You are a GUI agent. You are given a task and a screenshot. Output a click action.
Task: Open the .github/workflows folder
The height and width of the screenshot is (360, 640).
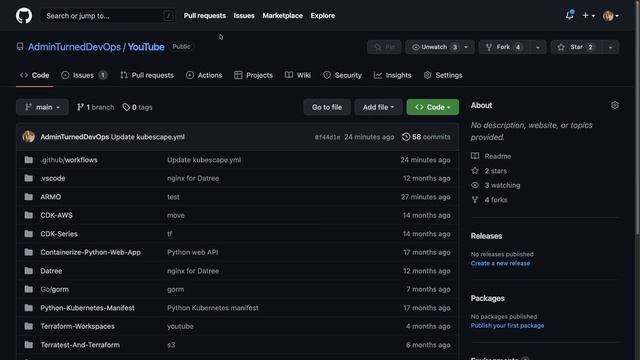(69, 160)
